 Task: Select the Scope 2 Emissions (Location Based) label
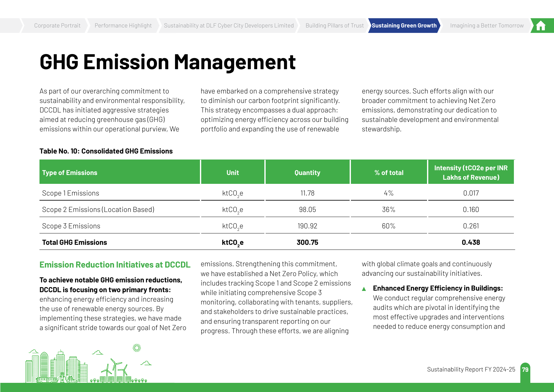pyautogui.click(x=98, y=209)
